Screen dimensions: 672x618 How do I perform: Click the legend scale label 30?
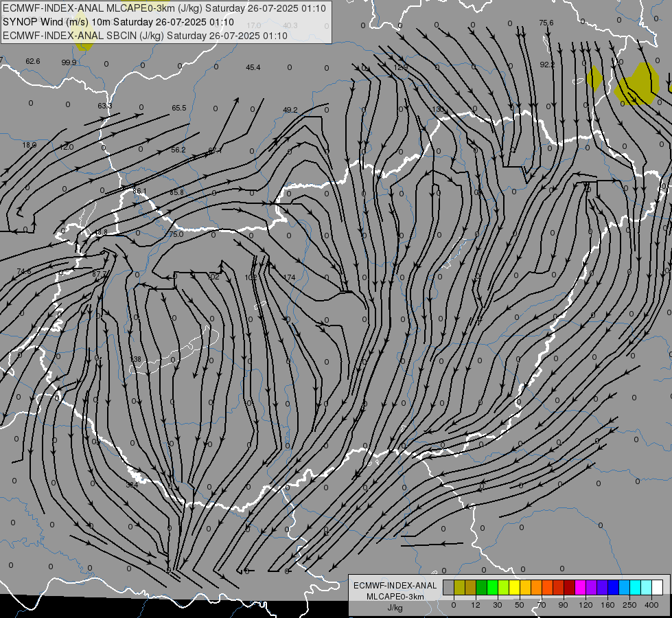pos(498,605)
